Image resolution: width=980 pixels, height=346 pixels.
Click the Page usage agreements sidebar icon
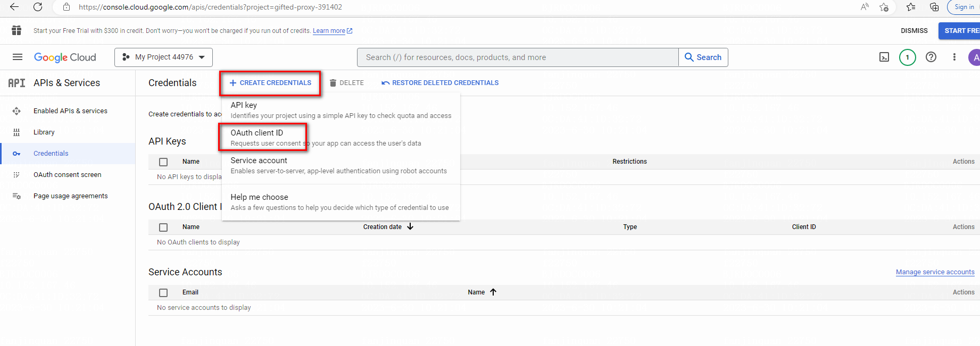click(16, 196)
